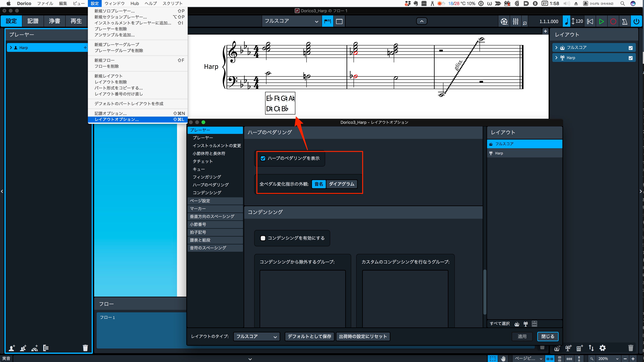Uncheck ハープのペダリングを表示 checkbox

pos(263,158)
